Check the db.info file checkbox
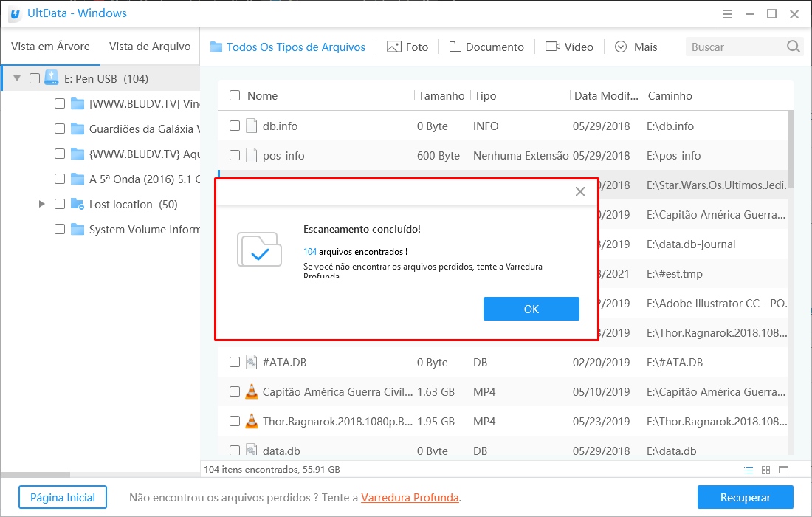The height and width of the screenshot is (517, 812). (x=235, y=126)
